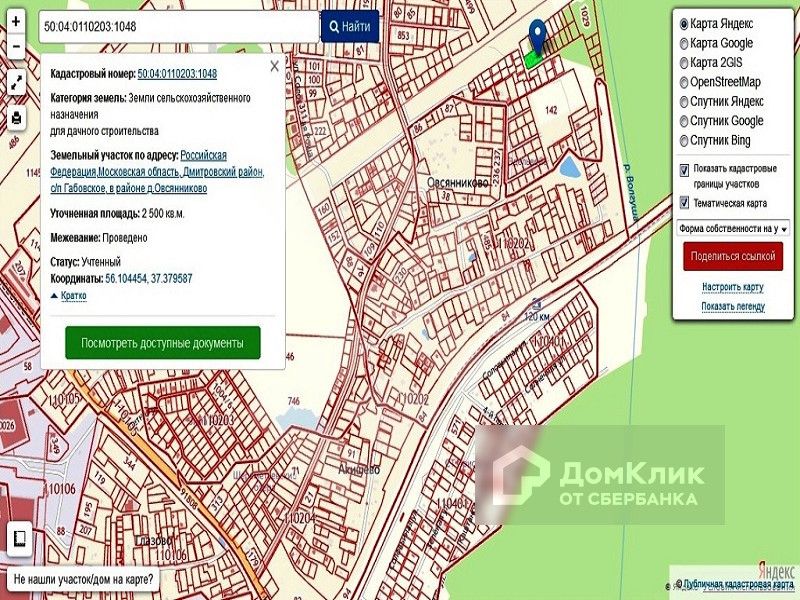Click plot number 853 on map
Image resolution: width=800 pixels, height=600 pixels.
coord(403,35)
